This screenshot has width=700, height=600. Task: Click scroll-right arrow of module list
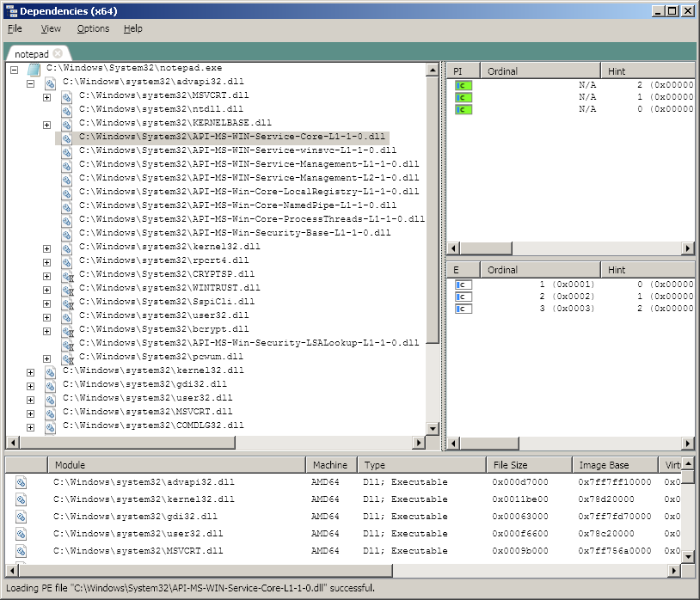point(674,570)
